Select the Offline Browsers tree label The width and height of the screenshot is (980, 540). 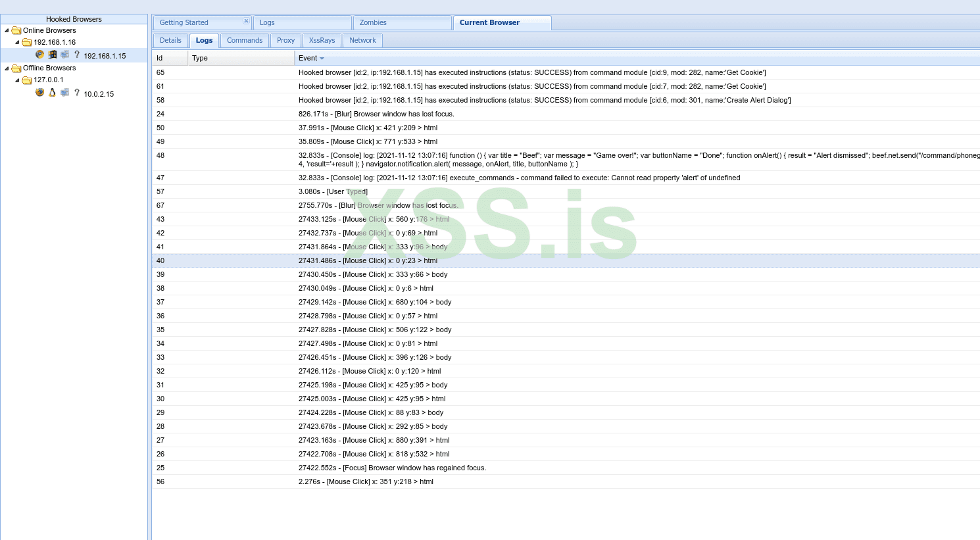pos(49,68)
